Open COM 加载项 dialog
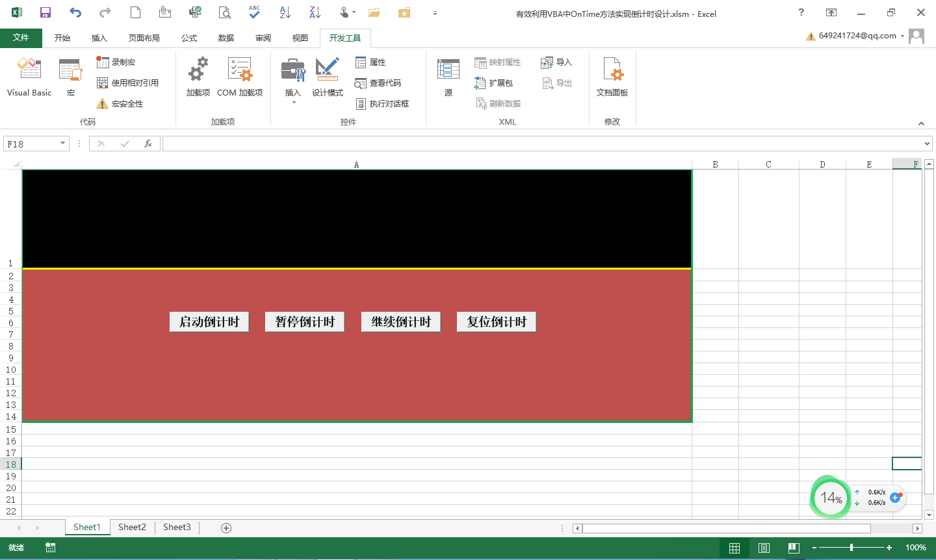This screenshot has width=936, height=560. [x=240, y=77]
